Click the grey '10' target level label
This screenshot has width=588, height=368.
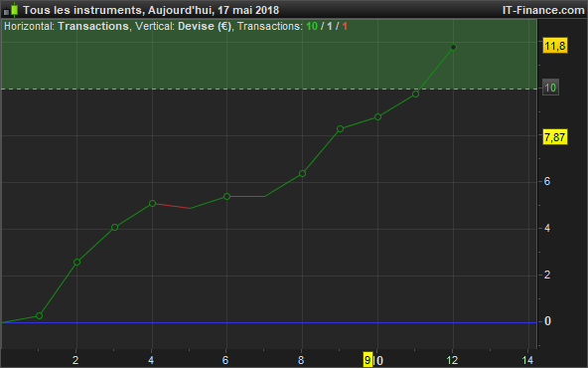click(550, 88)
